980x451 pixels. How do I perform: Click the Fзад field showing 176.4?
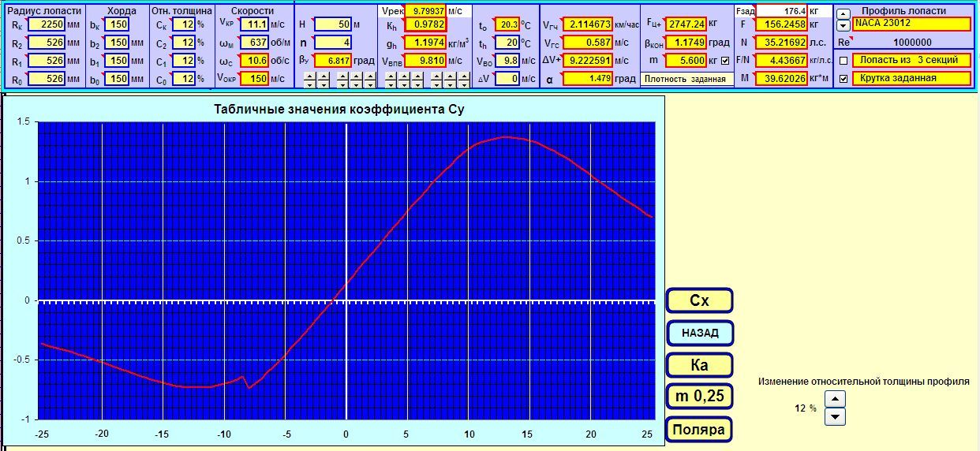tap(783, 12)
